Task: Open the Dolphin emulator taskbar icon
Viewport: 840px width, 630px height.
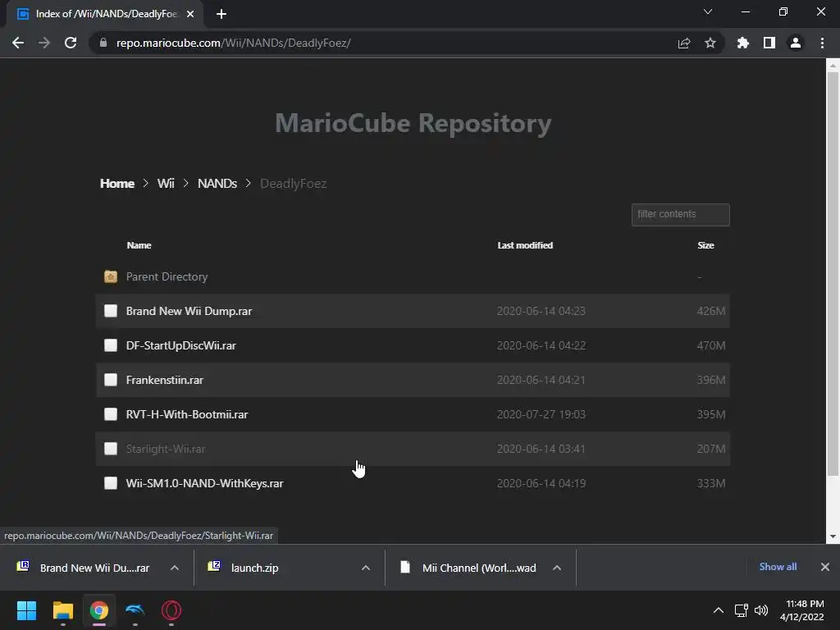Action: pos(135,610)
